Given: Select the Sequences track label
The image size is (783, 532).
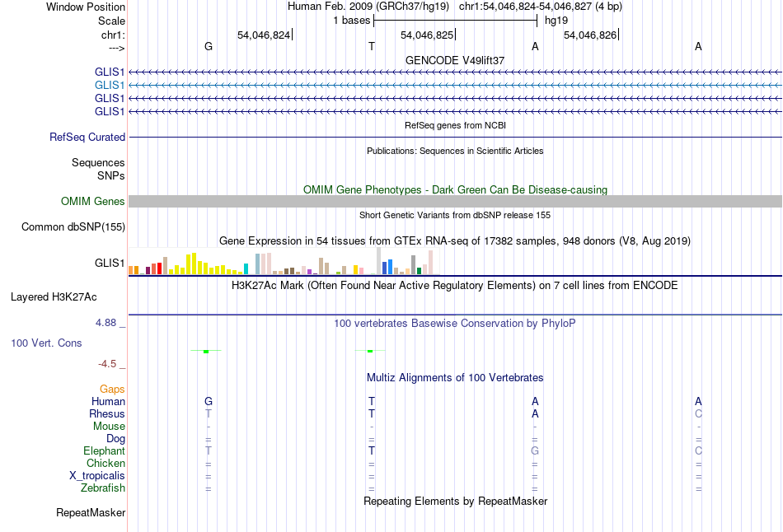Looking at the screenshot, I should click(x=98, y=163).
